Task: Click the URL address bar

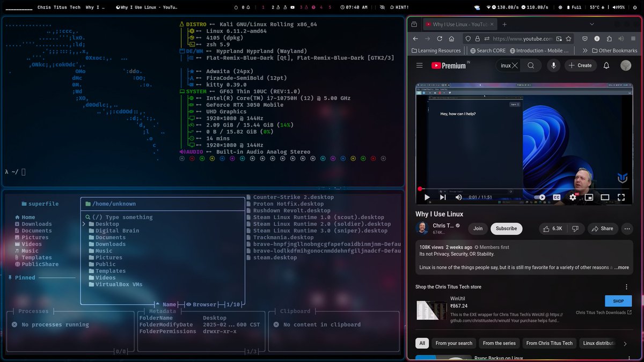Action: (523, 39)
